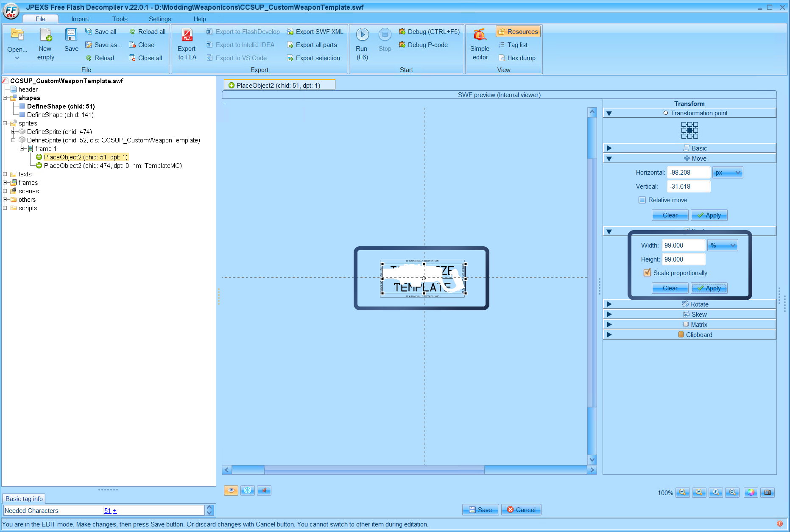
Task: Click the zoom to fit icon
Action: [x=732, y=493]
